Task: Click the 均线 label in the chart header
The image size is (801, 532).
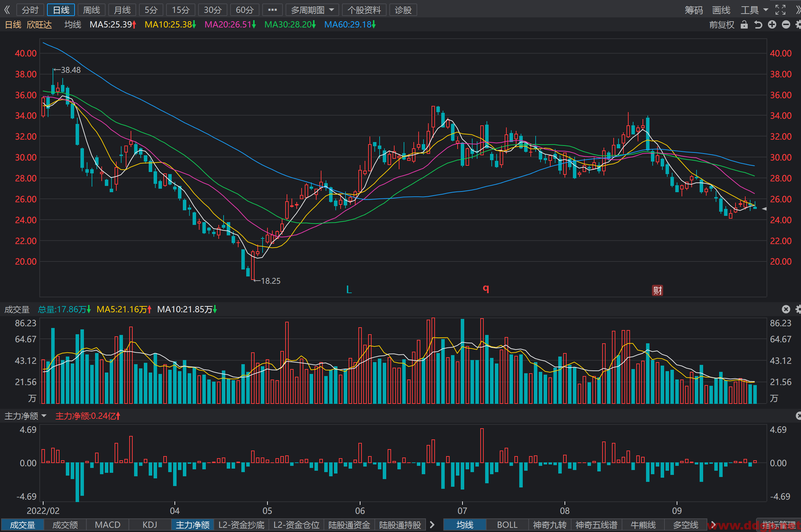Action: [x=73, y=25]
